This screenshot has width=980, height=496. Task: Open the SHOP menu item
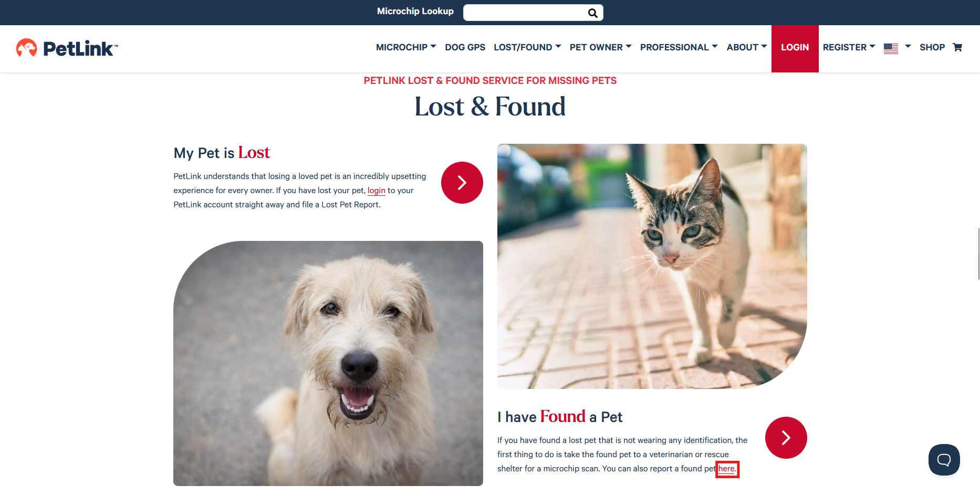pyautogui.click(x=932, y=47)
